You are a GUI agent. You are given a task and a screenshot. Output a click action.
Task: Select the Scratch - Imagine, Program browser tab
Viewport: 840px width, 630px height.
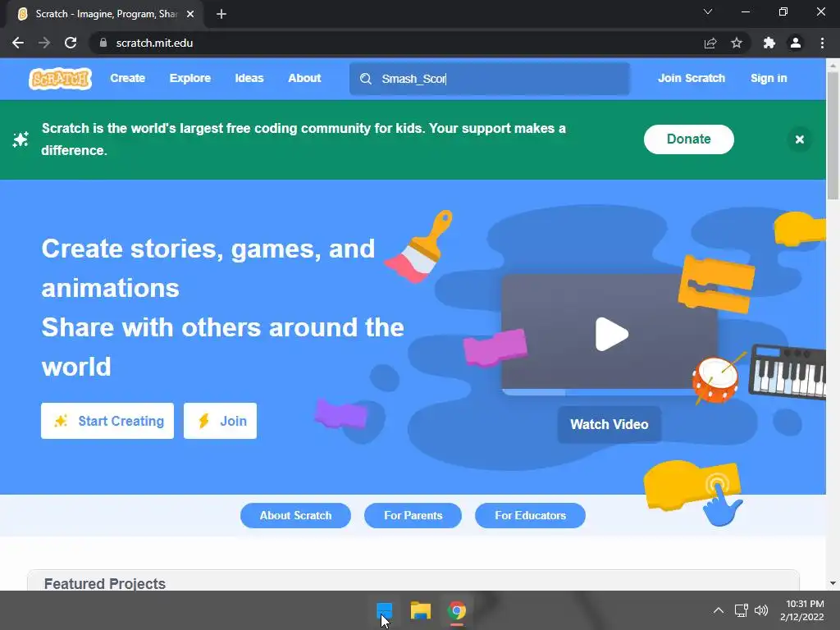tap(106, 14)
